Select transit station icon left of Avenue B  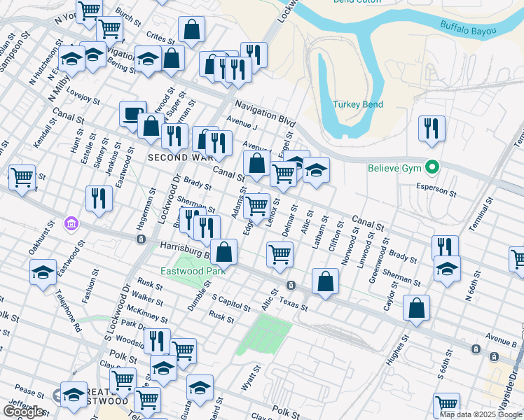476,349
